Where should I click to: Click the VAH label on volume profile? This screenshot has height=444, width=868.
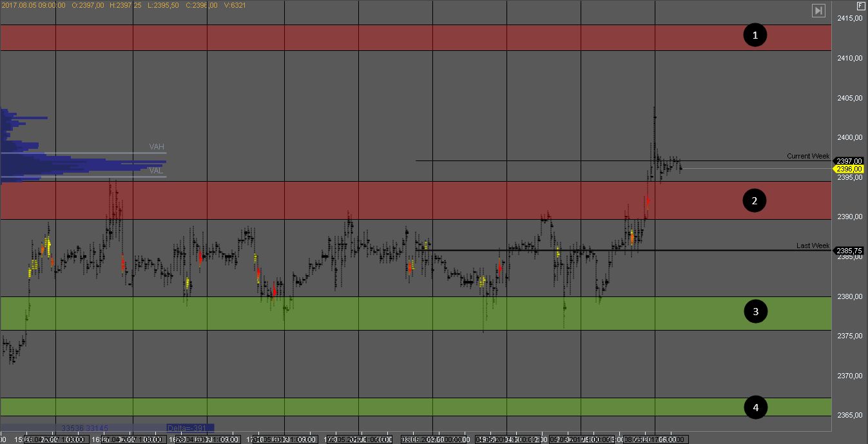[x=157, y=147]
